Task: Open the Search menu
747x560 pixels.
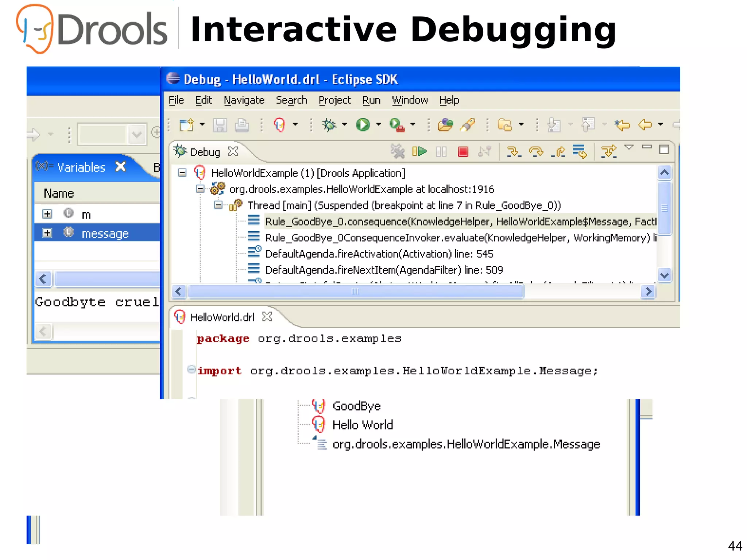Action: [x=291, y=100]
